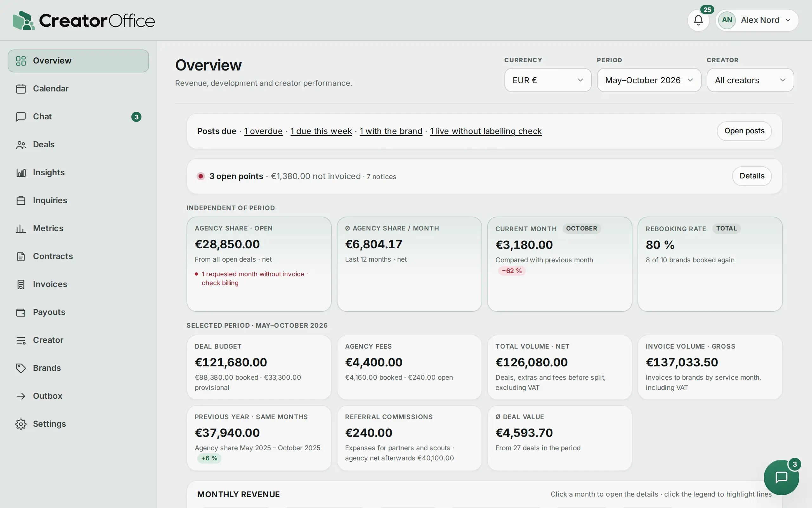Click the Chat speech bubble sidebar icon
This screenshot has width=812, height=508.
click(21, 117)
